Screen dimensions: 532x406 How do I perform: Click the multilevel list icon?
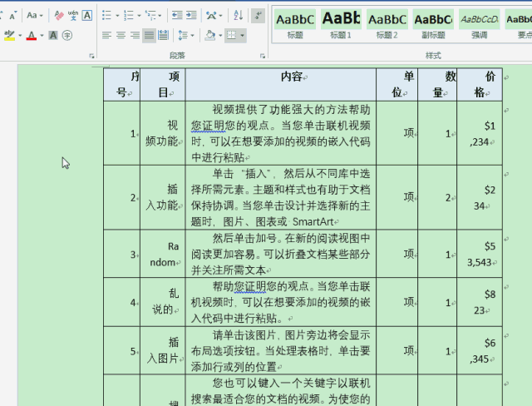pyautogui.click(x=150, y=15)
